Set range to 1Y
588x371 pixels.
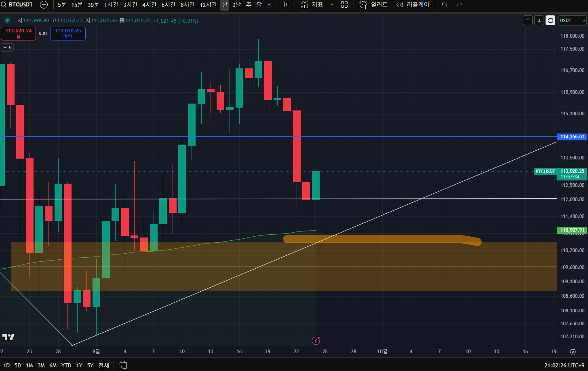79,365
